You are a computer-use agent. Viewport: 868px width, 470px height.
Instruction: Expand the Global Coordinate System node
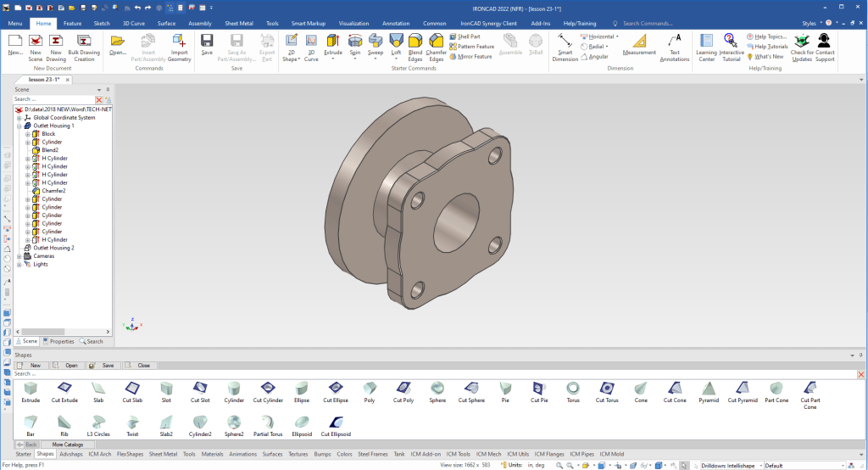tap(19, 118)
